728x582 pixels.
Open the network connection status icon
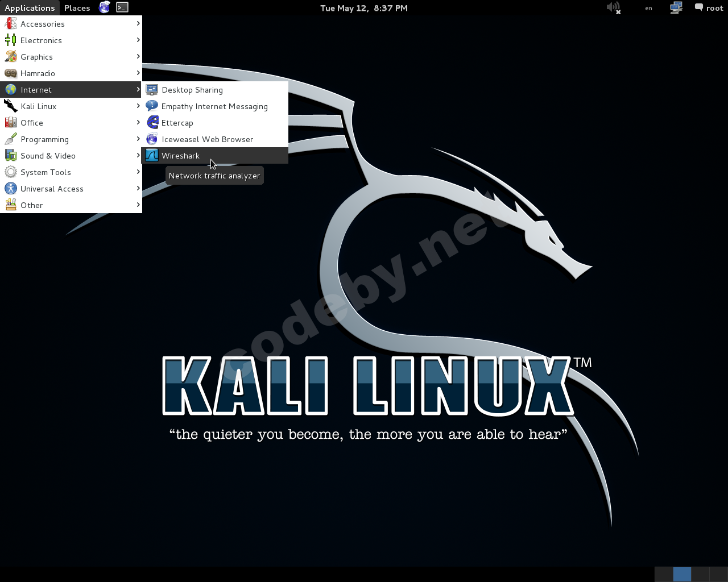(676, 8)
